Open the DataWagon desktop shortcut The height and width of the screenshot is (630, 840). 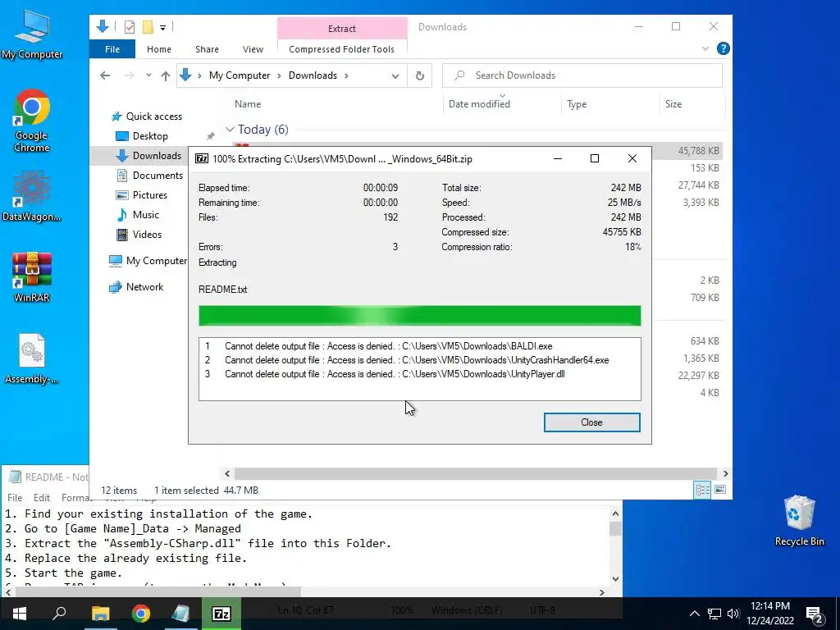click(32, 196)
